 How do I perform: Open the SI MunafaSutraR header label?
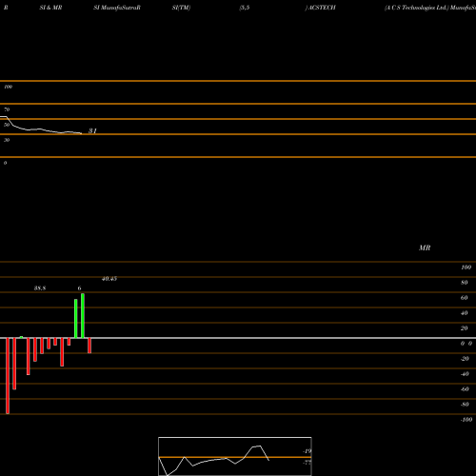pos(117,8)
